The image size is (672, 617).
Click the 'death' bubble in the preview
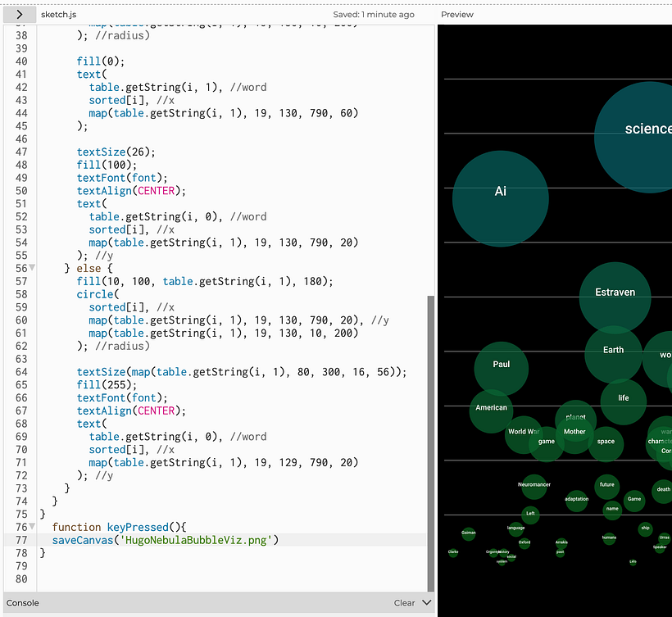[662, 492]
